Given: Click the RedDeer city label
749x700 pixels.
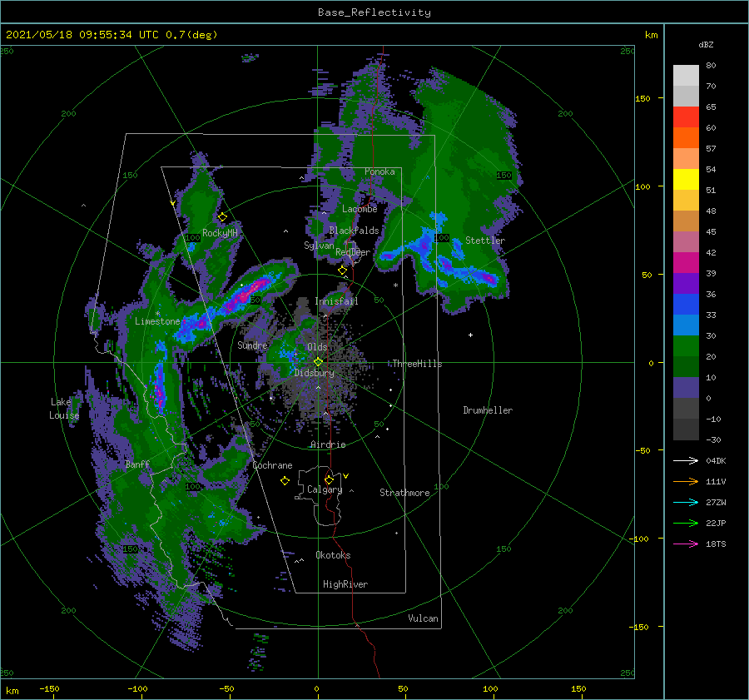Looking at the screenshot, I should (353, 252).
